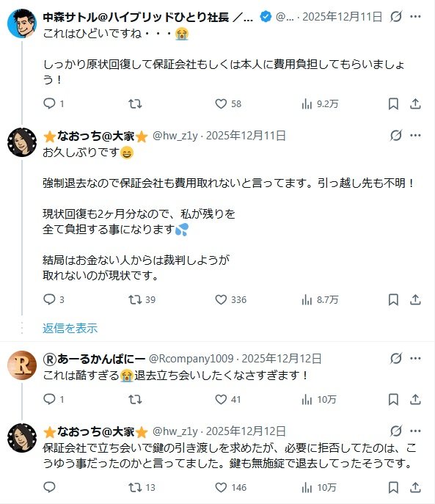Toggle bookmark on the last post

pos(393,487)
